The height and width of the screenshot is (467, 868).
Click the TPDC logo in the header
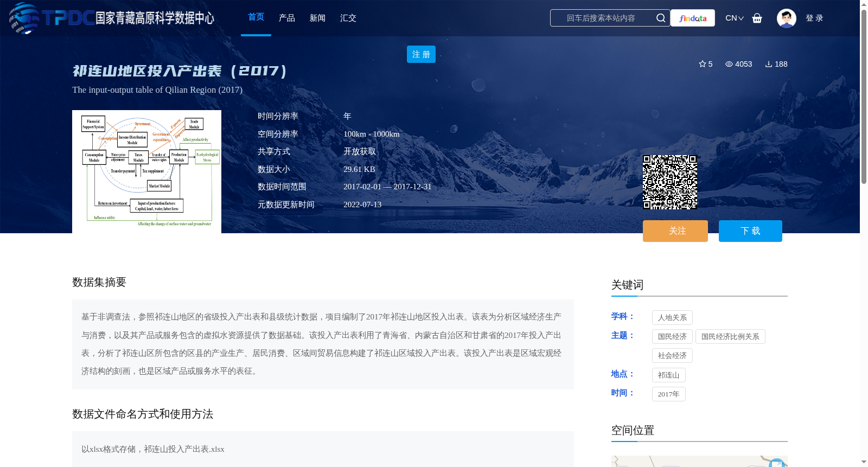coord(112,18)
